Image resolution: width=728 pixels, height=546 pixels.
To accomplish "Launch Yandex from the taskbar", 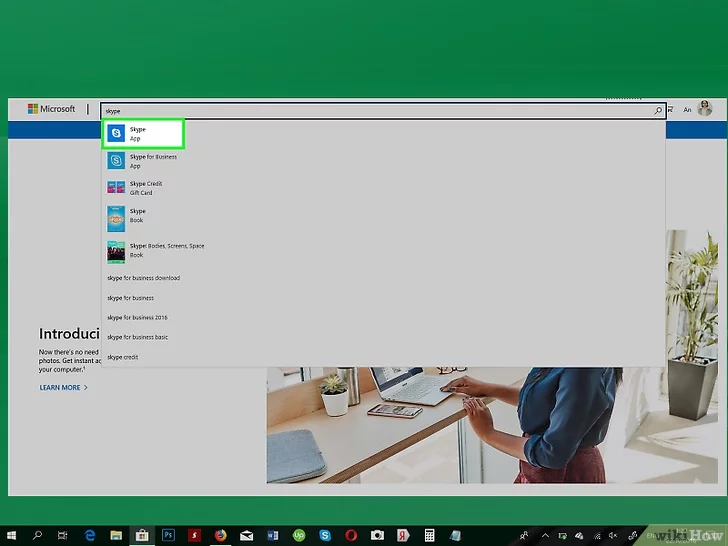I will coord(403,535).
